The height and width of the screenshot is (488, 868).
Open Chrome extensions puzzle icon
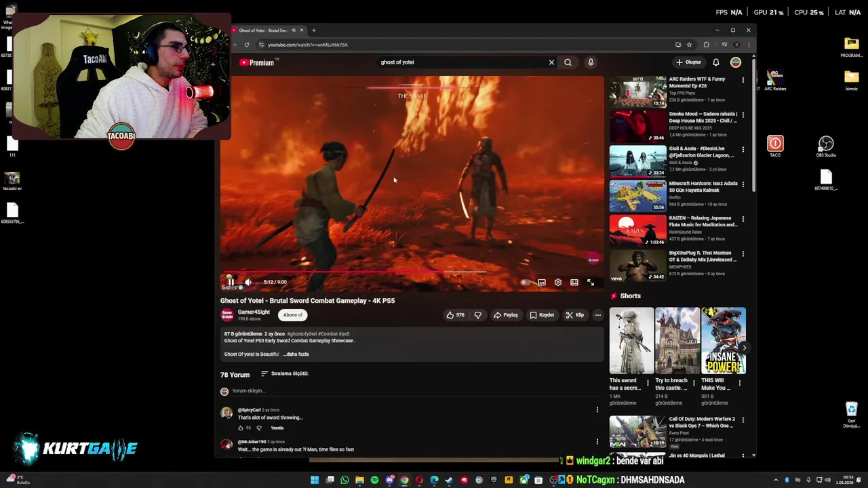[x=706, y=45]
